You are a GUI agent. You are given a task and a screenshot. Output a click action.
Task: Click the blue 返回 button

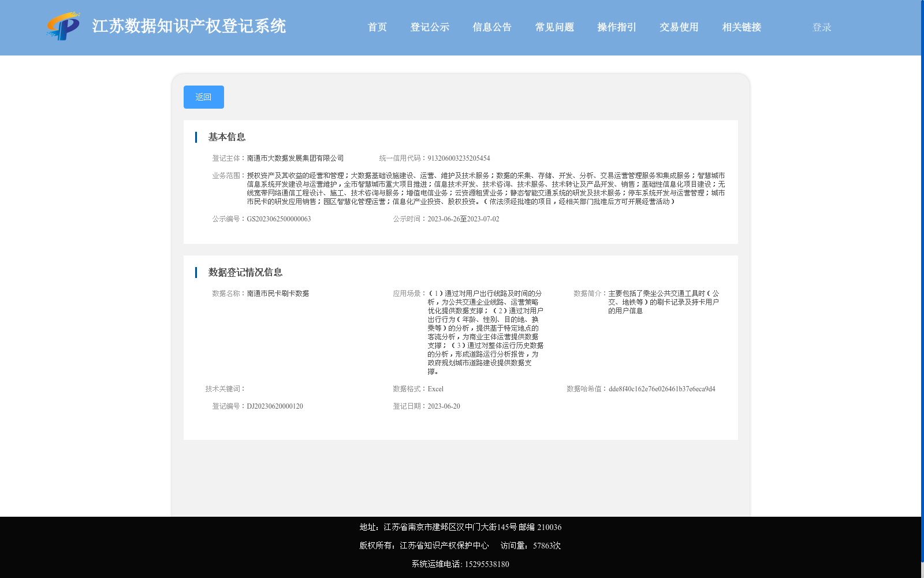click(x=204, y=97)
